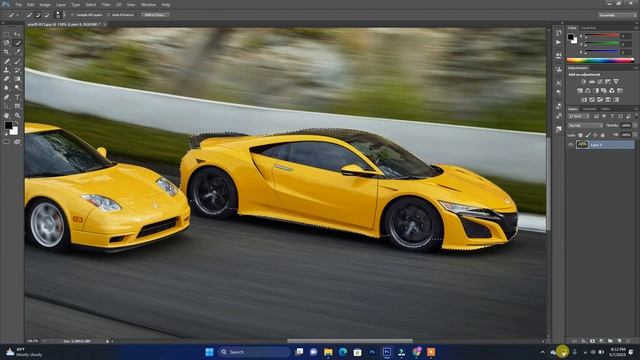The image size is (640, 360).
Task: Choose Subtract from selection mode in options bar
Action: (47, 15)
